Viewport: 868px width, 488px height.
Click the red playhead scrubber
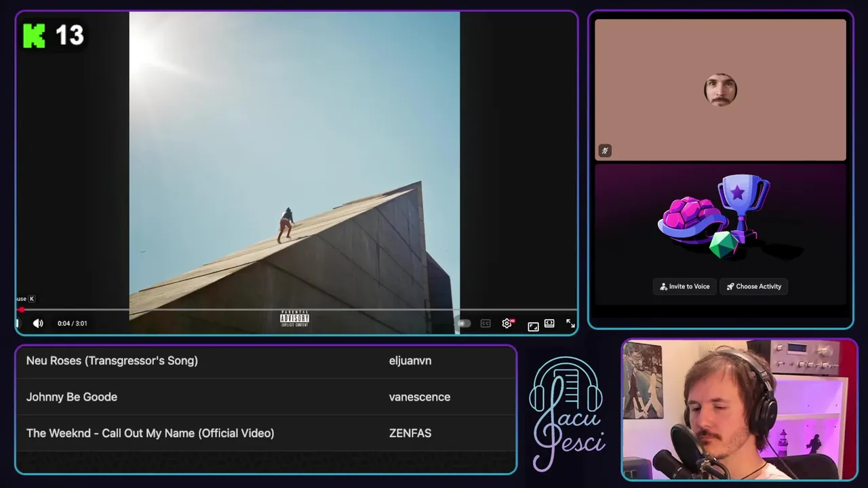(x=22, y=310)
